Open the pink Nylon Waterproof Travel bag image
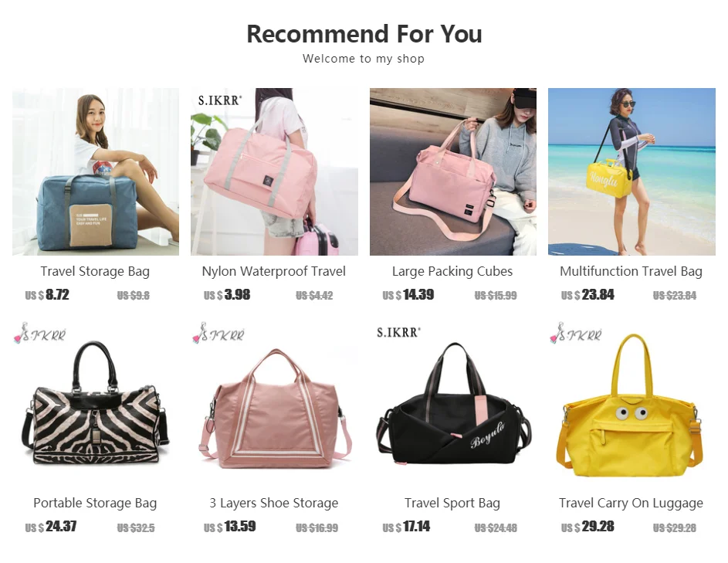The image size is (728, 563). pos(274,171)
